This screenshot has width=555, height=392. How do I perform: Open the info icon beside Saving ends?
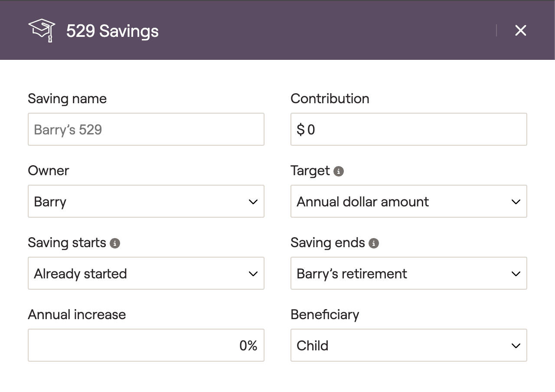click(374, 243)
